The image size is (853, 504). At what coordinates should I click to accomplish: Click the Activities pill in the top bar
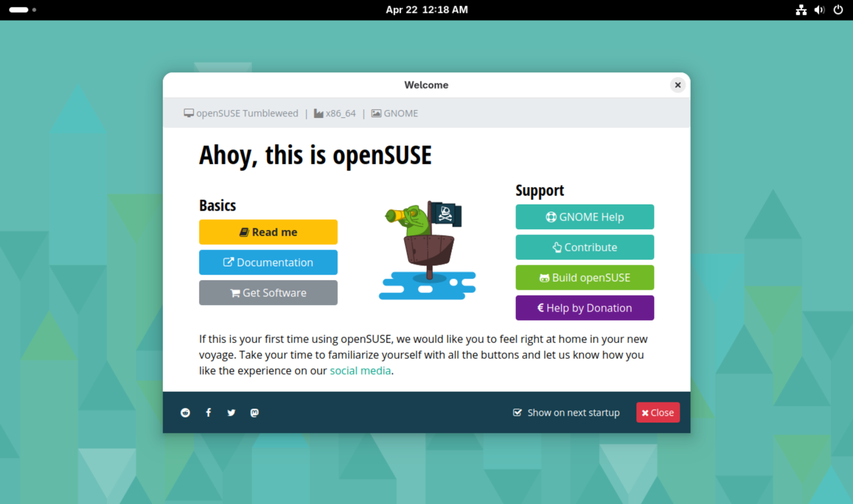[18, 10]
